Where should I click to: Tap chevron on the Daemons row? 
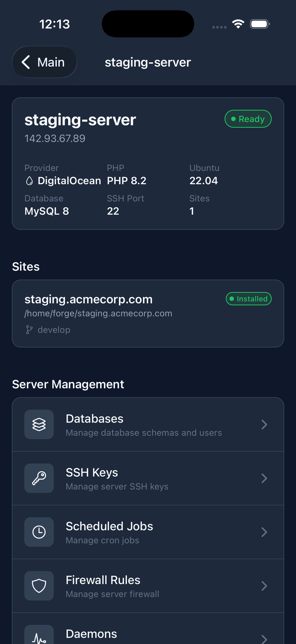(x=264, y=639)
